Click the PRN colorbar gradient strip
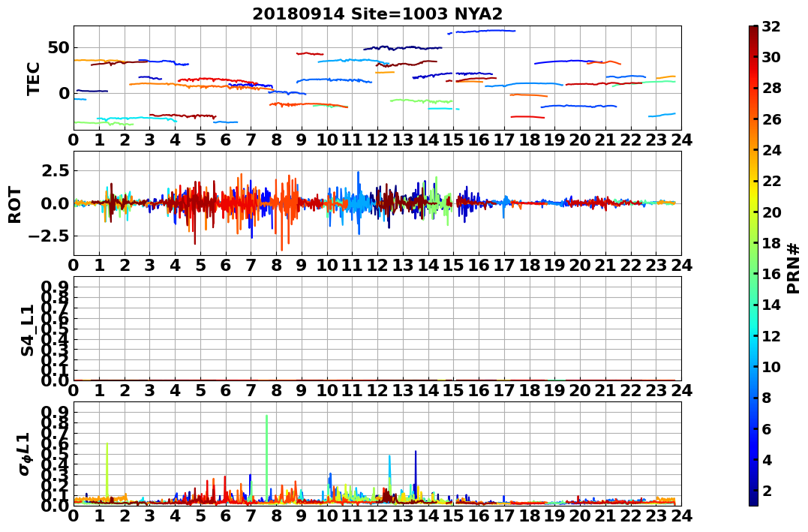 pos(753,266)
